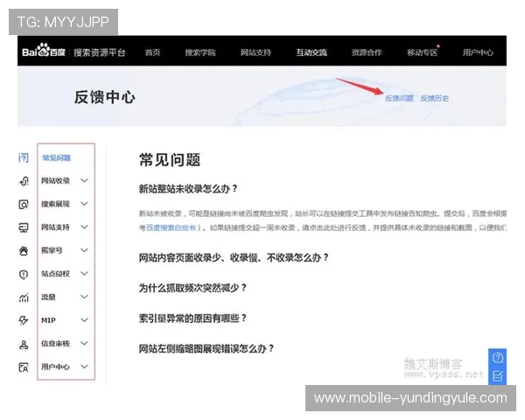Expand the 信息审核 chevron
Viewport: 525px width, 420px height.
tap(84, 343)
